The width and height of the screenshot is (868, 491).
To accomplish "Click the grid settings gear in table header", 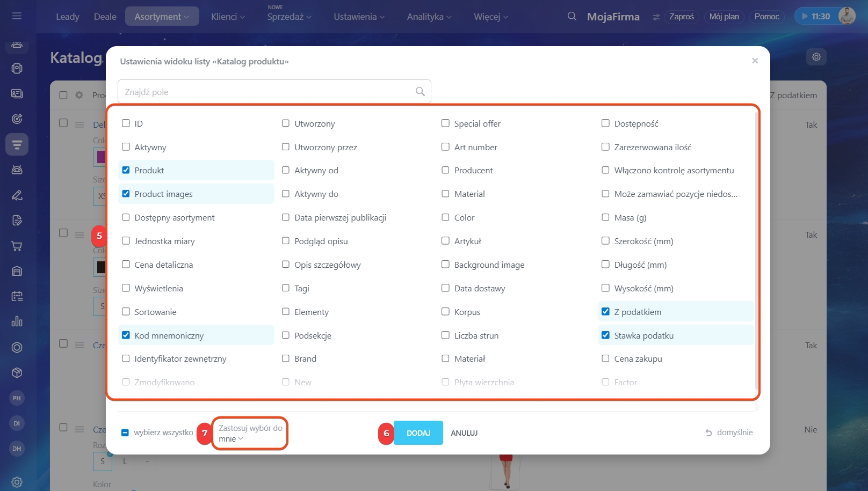I will 79,95.
